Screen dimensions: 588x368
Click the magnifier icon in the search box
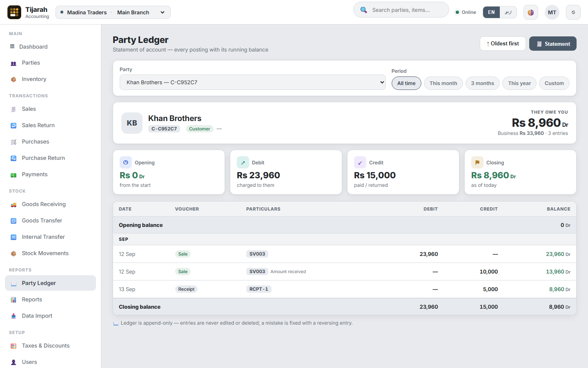pos(363,10)
